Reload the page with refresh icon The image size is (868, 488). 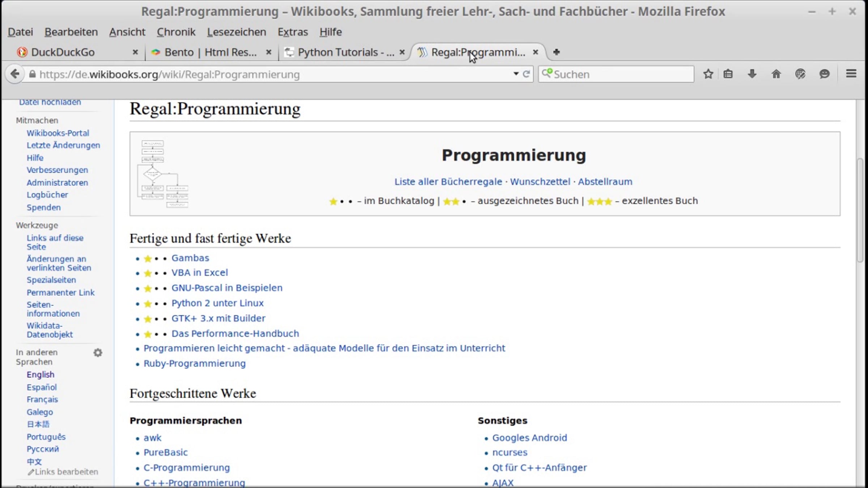coord(526,74)
